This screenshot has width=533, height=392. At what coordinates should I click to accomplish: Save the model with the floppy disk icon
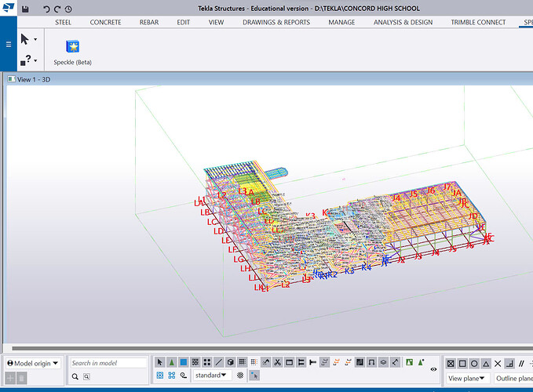25,9
